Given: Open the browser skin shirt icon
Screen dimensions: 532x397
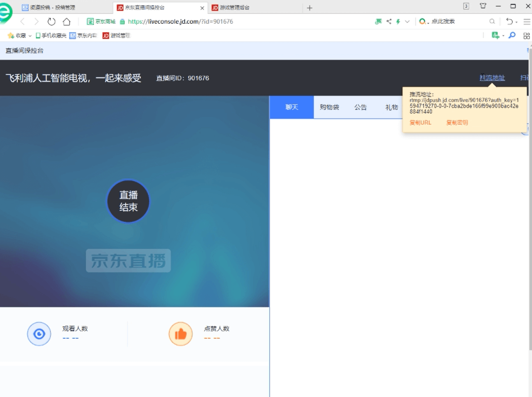Looking at the screenshot, I should click(x=483, y=6).
